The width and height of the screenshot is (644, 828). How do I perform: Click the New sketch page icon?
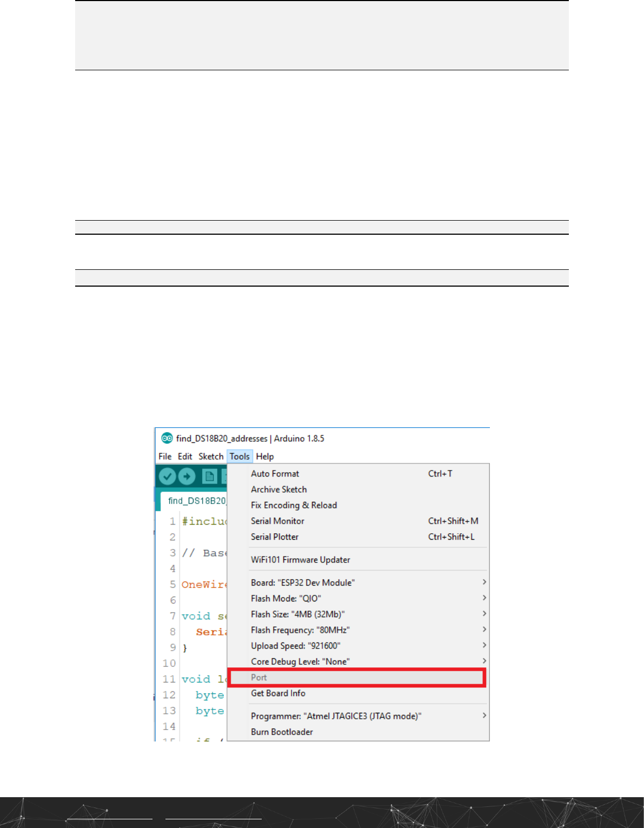tap(209, 476)
